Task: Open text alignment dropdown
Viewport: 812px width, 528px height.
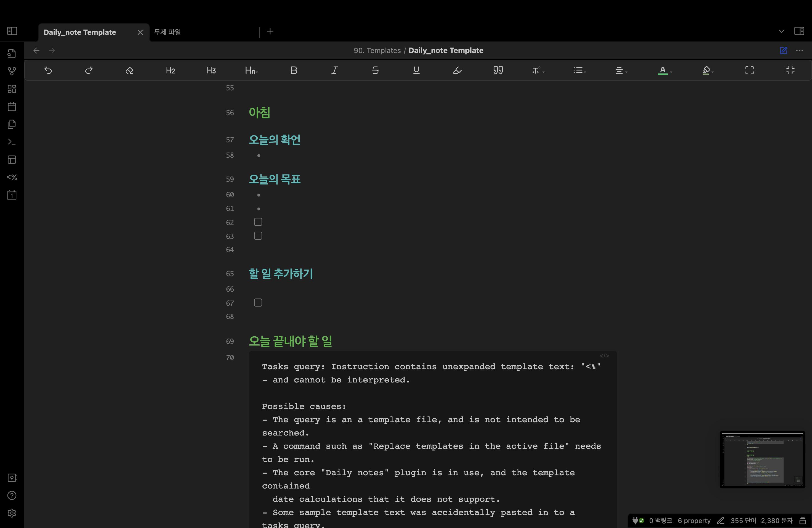Action: coord(621,70)
